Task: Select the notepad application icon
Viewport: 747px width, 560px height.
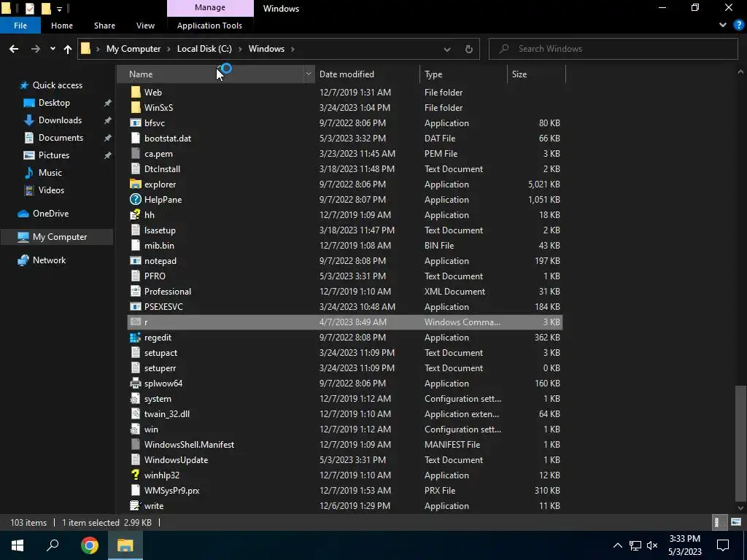Action: pyautogui.click(x=135, y=261)
